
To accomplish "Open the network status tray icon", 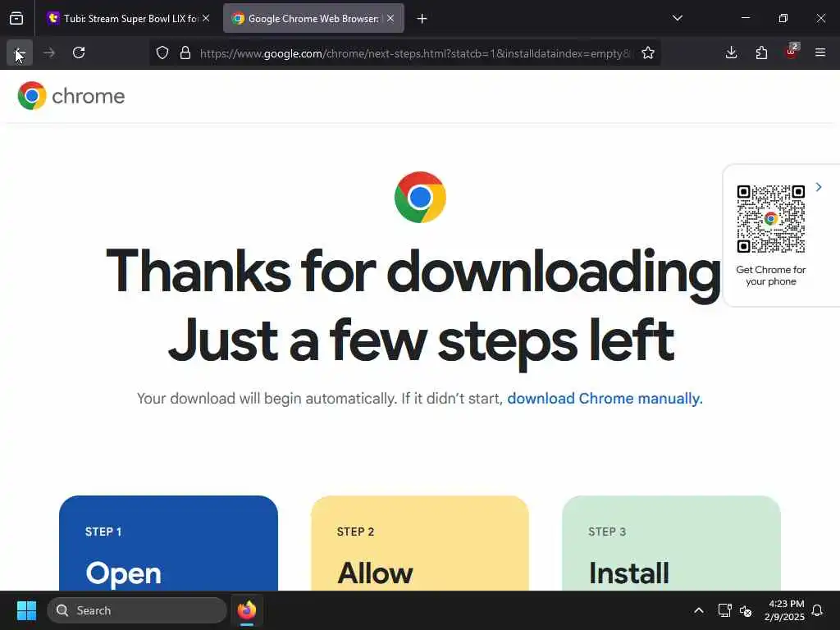I will point(724,610).
